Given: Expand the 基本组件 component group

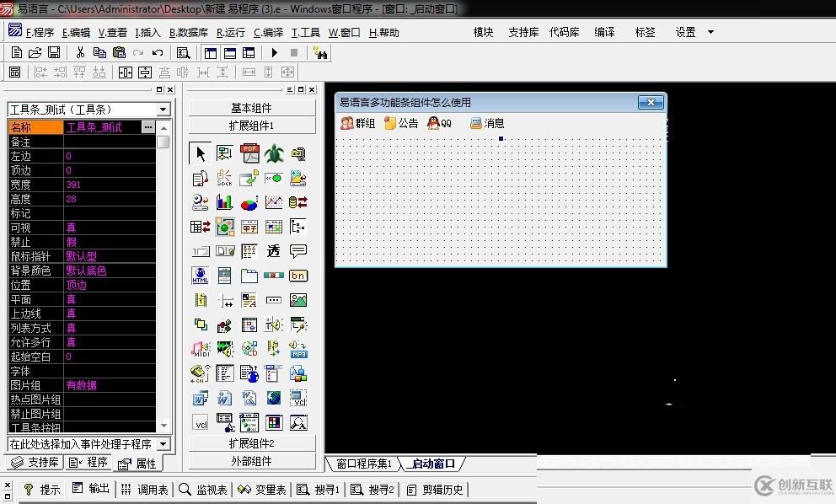Looking at the screenshot, I should 252,108.
